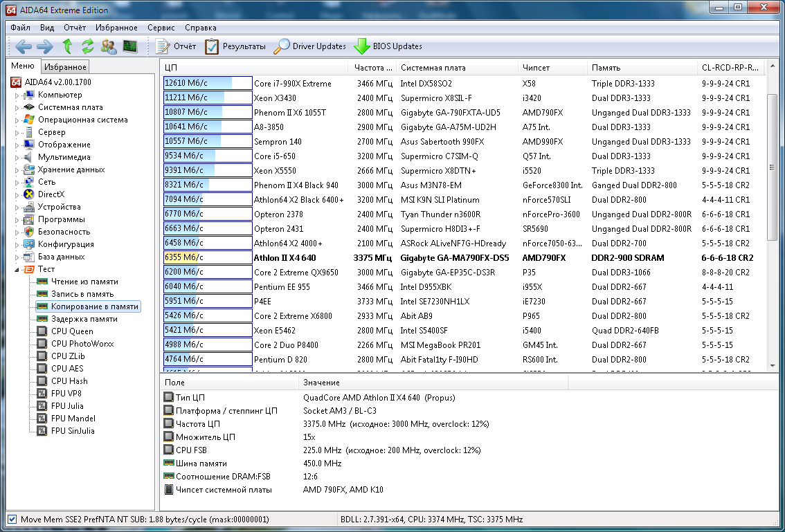The height and width of the screenshot is (532, 785).
Task: Open Driver Updates
Action: tap(310, 46)
